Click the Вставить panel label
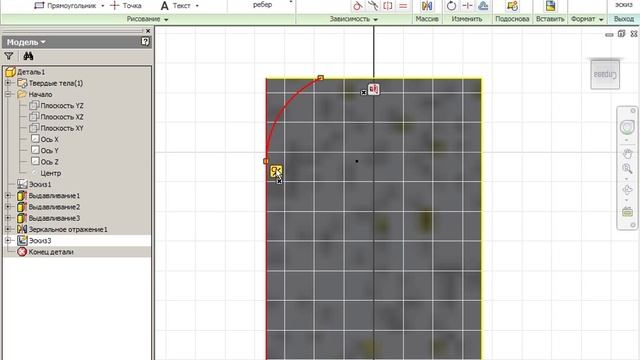The width and height of the screenshot is (640, 360). tap(550, 19)
